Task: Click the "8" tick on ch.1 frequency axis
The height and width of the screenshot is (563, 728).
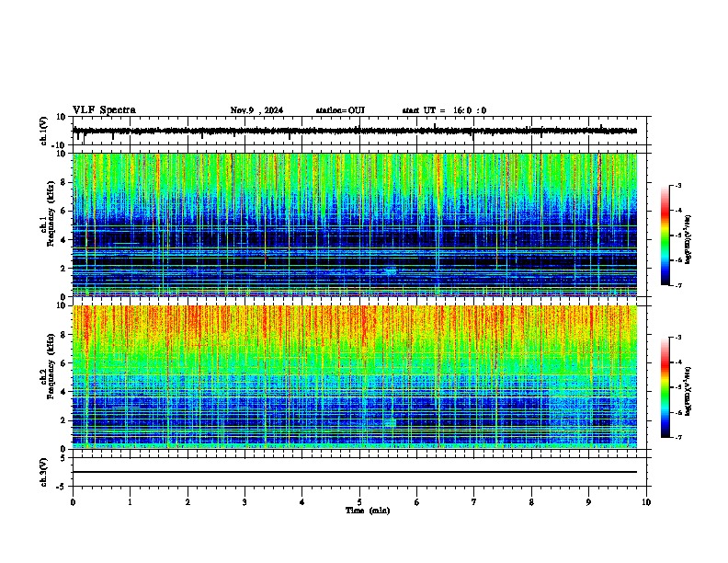Action: point(64,182)
